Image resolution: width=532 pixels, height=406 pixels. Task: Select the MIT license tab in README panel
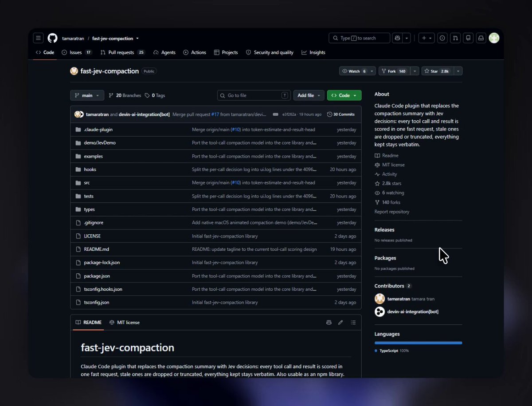tap(125, 323)
